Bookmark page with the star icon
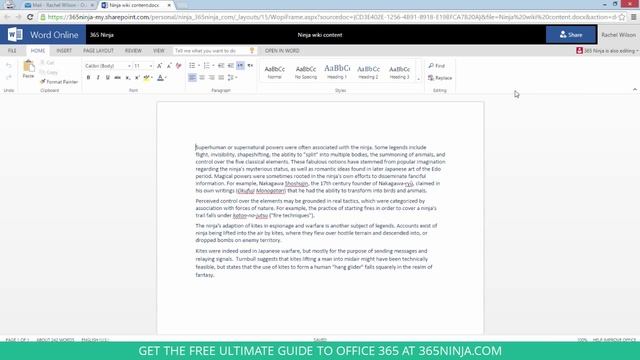This screenshot has height=360, width=640. 622,17
